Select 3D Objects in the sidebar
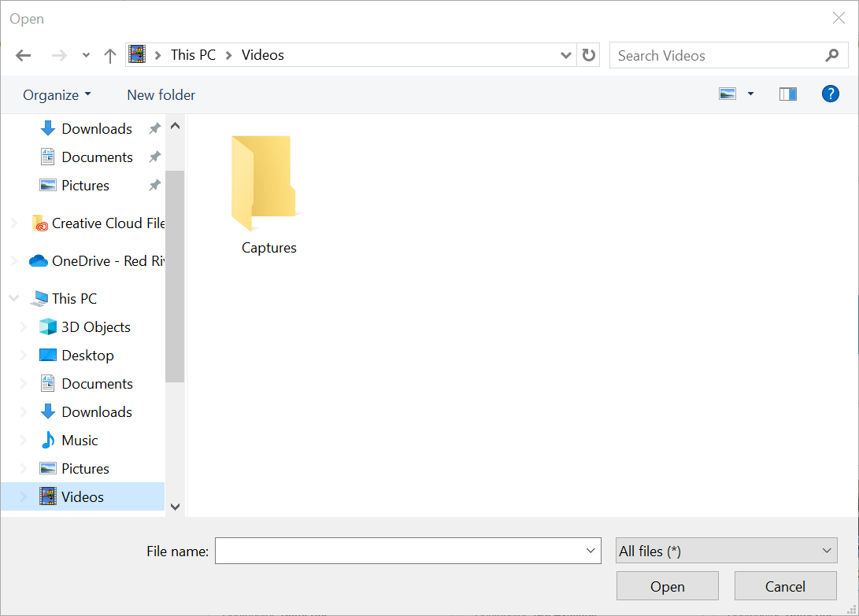Screen dimensions: 859x616 [x=95, y=327]
